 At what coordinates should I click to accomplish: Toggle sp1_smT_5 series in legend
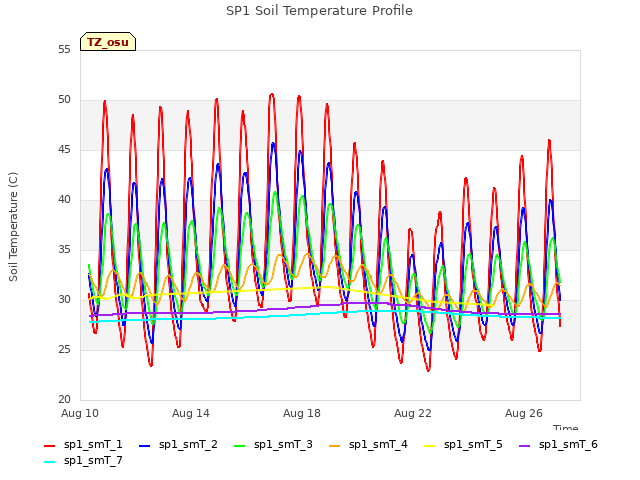[x=463, y=444]
